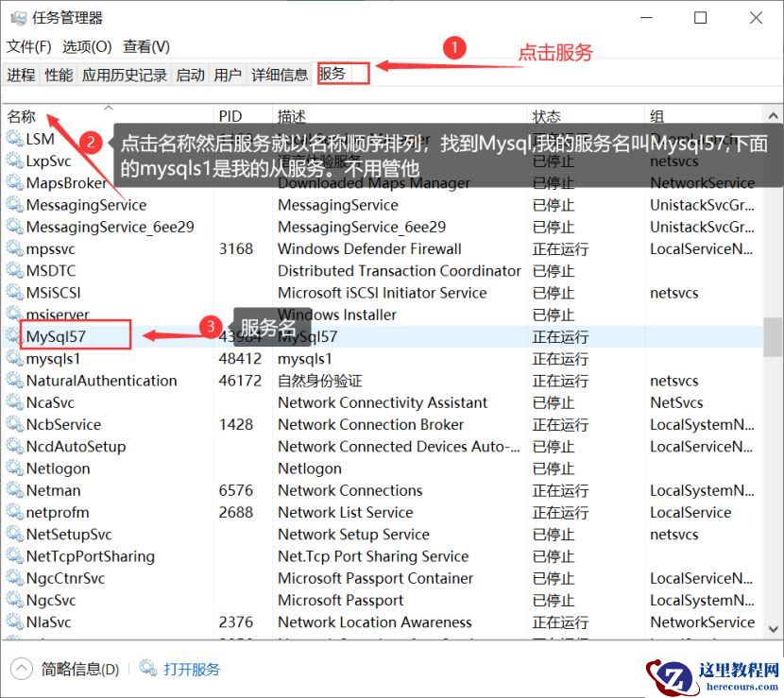Click the service icon beside NgcCtnrSvc
The image size is (784, 698).
point(14,578)
